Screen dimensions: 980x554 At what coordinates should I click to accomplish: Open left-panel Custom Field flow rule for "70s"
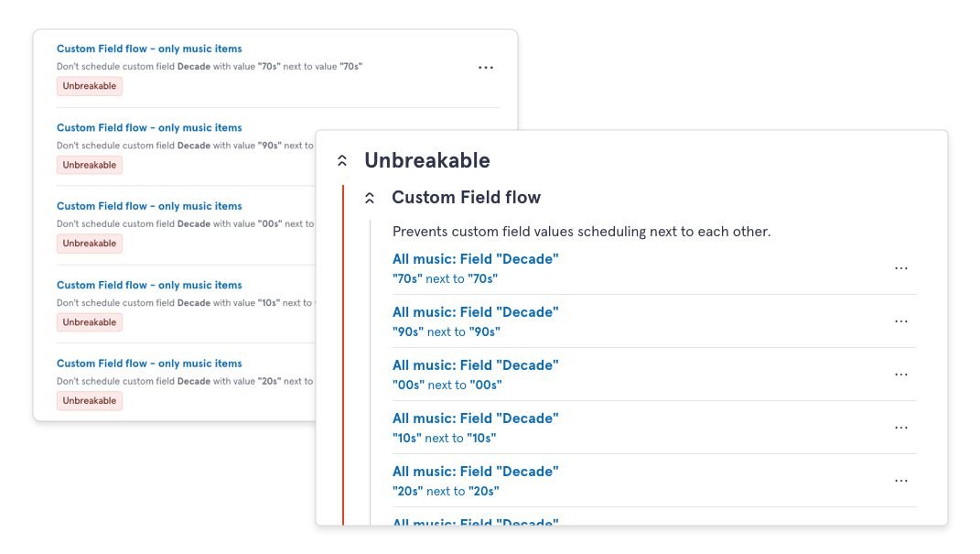pos(149,49)
